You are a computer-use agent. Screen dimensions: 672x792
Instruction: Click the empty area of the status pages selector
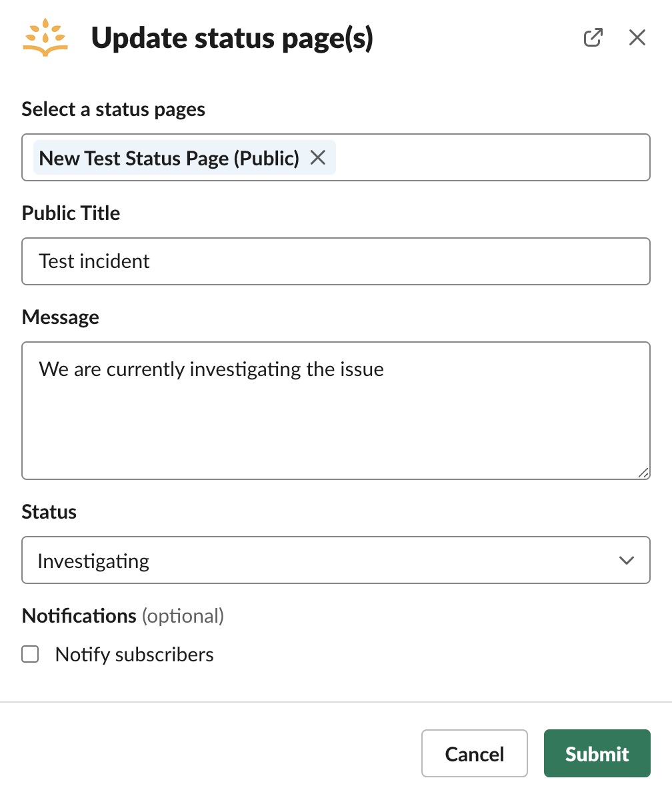coord(493,157)
